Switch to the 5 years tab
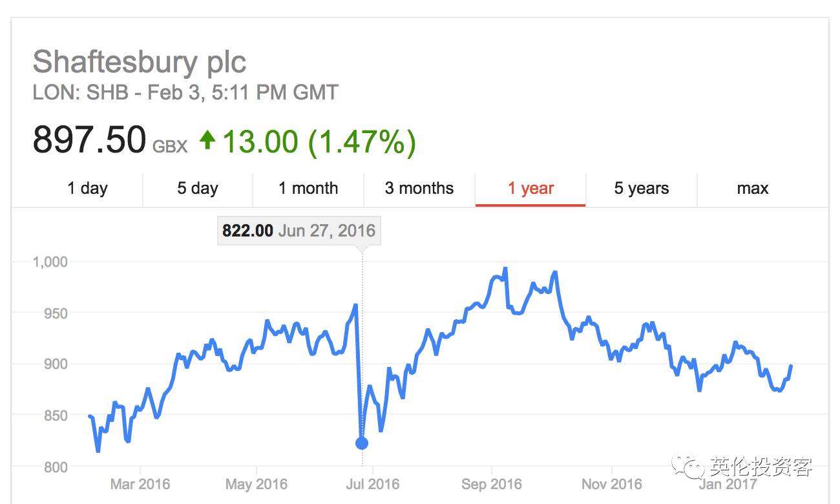 (x=642, y=189)
